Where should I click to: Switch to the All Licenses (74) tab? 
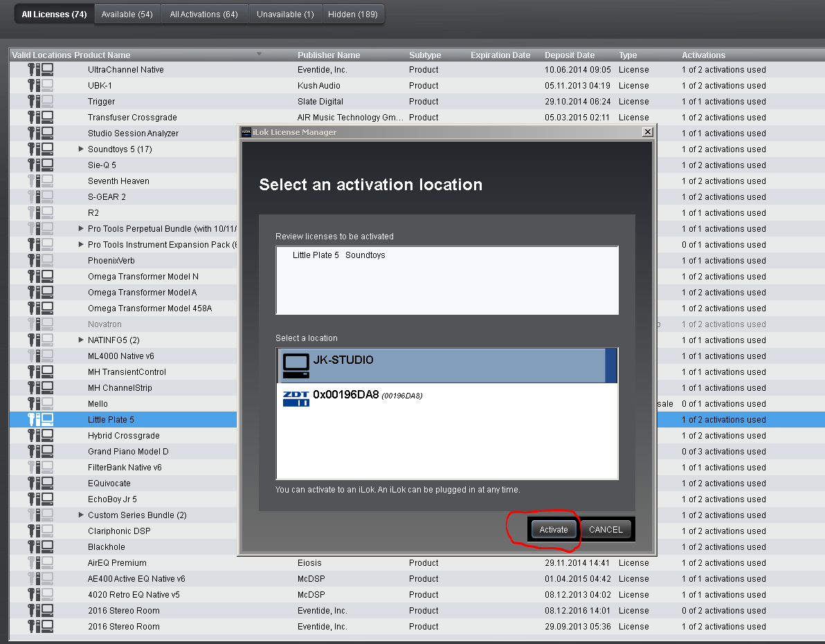pos(54,15)
